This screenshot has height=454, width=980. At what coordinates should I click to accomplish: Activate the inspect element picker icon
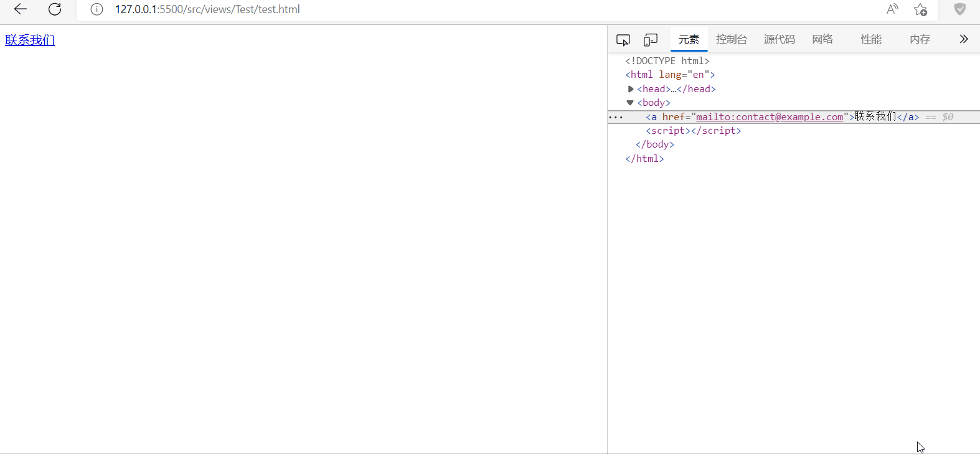pyautogui.click(x=623, y=40)
